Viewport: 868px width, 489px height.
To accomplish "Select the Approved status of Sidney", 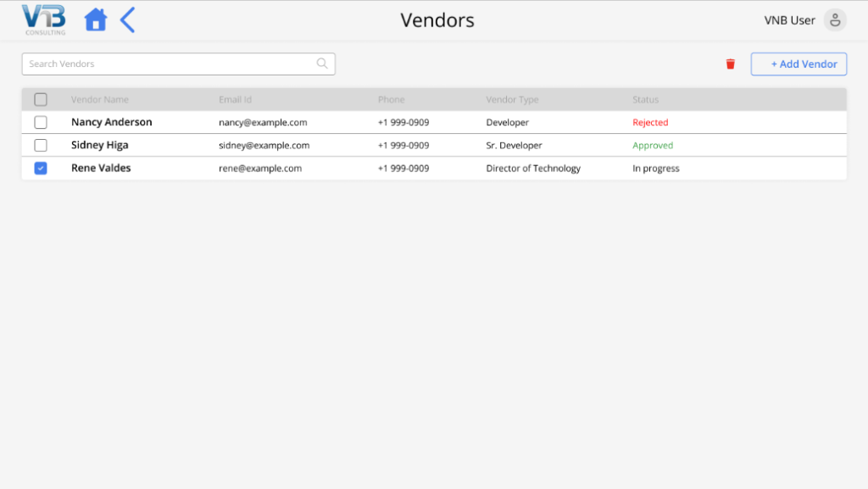I will [x=653, y=146].
